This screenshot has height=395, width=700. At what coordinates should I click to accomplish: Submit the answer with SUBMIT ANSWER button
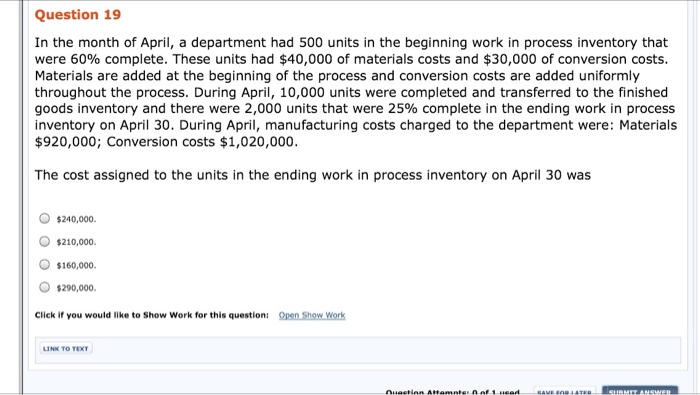(x=640, y=391)
